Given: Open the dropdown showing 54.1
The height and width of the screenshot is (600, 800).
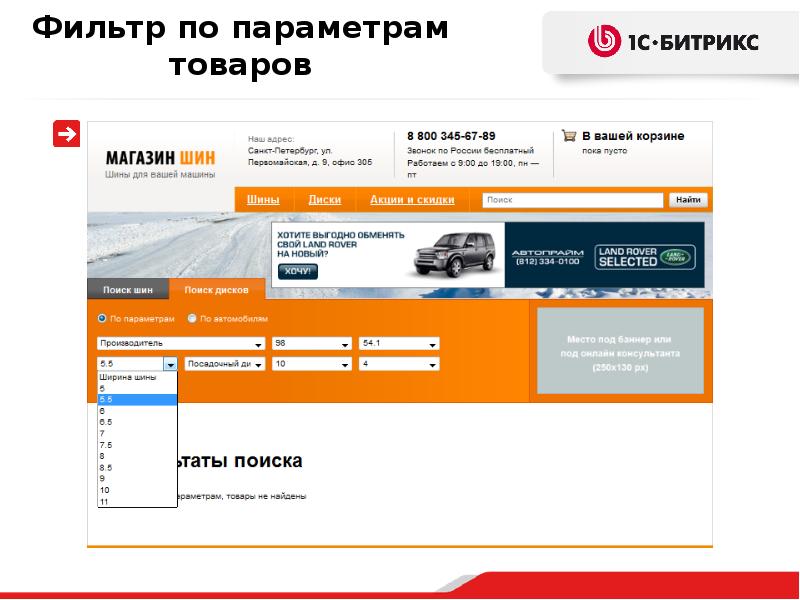Looking at the screenshot, I should click(399, 343).
